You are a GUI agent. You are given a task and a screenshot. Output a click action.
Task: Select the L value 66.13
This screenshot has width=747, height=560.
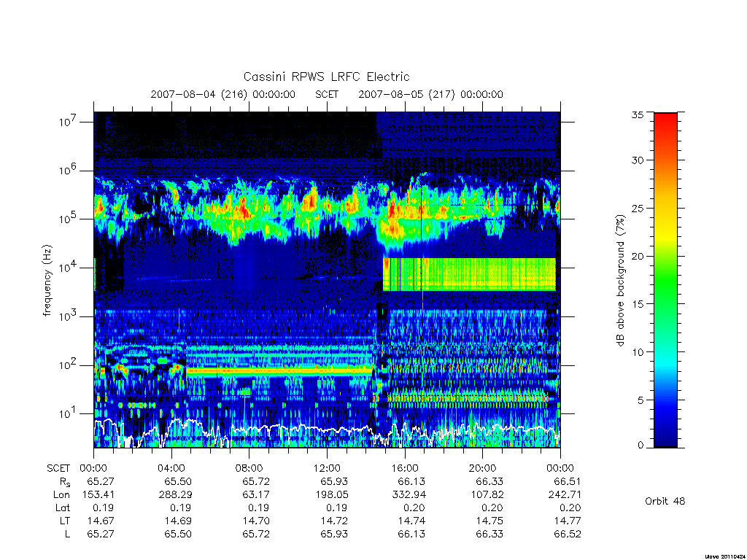(411, 534)
